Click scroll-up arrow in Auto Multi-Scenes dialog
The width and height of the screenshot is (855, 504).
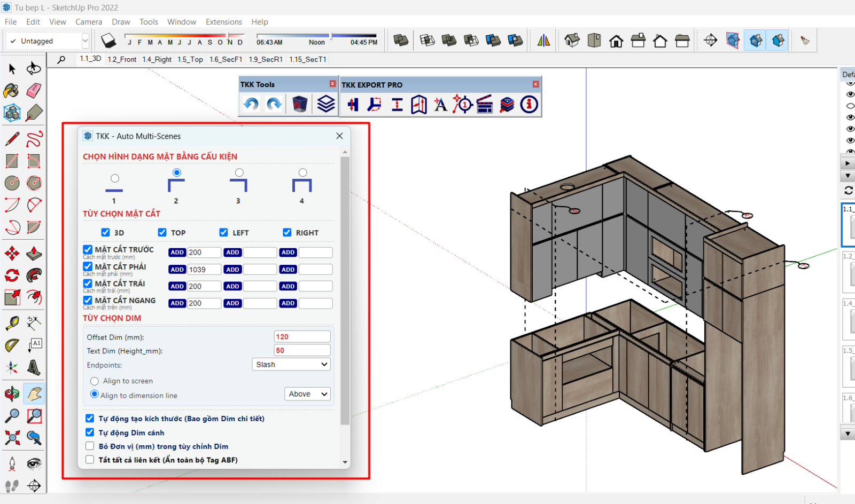345,153
